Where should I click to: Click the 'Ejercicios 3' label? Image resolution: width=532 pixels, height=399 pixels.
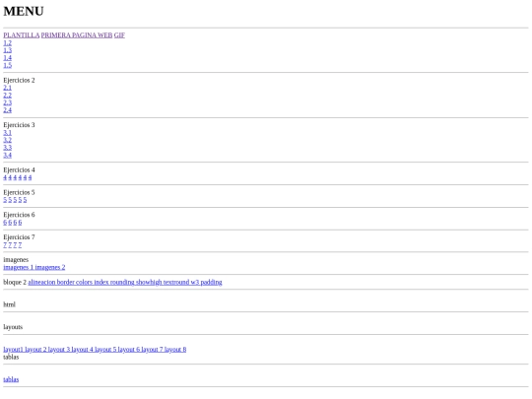pos(19,125)
